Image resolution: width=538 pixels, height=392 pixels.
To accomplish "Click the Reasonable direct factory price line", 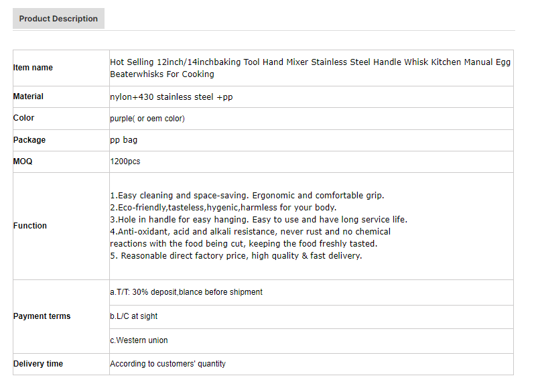I will pyautogui.click(x=236, y=256).
